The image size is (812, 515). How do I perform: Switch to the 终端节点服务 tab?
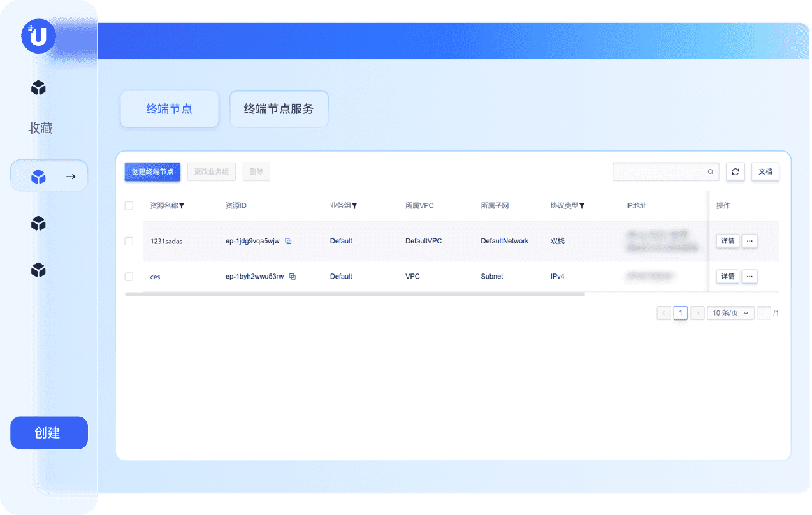pyautogui.click(x=279, y=109)
